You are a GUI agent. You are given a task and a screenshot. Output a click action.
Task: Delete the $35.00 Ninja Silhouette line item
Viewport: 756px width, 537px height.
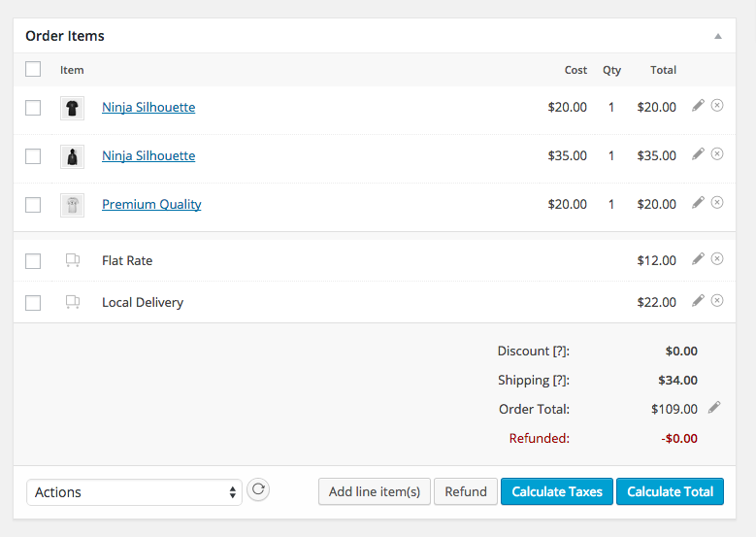point(717,154)
